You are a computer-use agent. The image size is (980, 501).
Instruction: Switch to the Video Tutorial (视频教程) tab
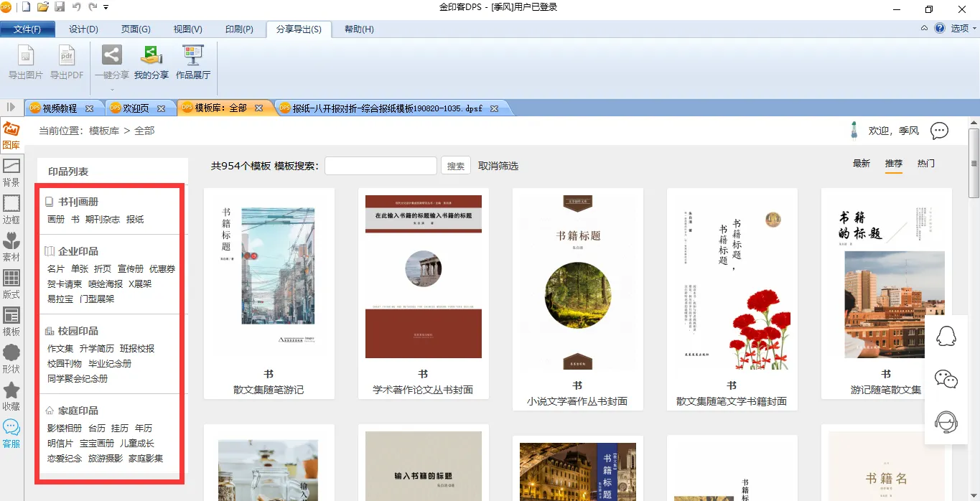[60, 108]
